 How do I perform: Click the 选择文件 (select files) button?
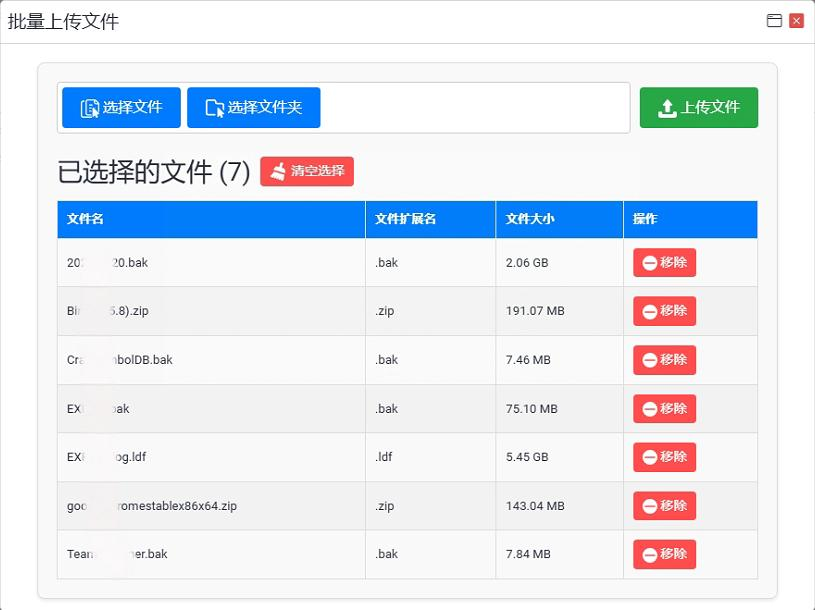point(121,108)
